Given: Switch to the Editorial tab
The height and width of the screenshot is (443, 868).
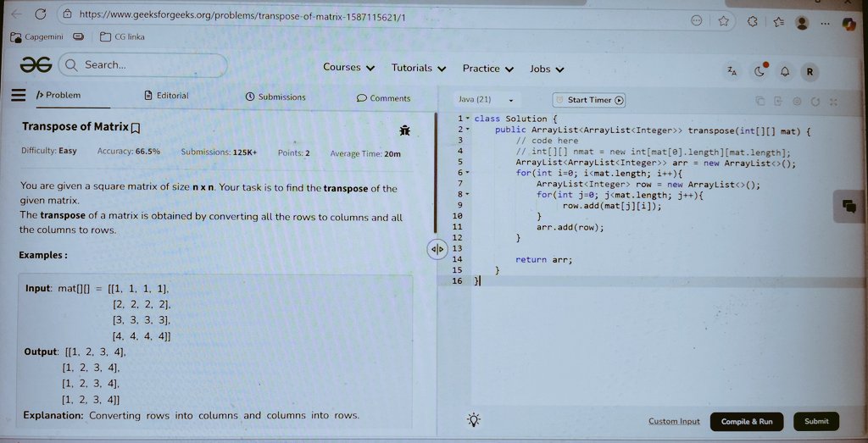Looking at the screenshot, I should (166, 96).
